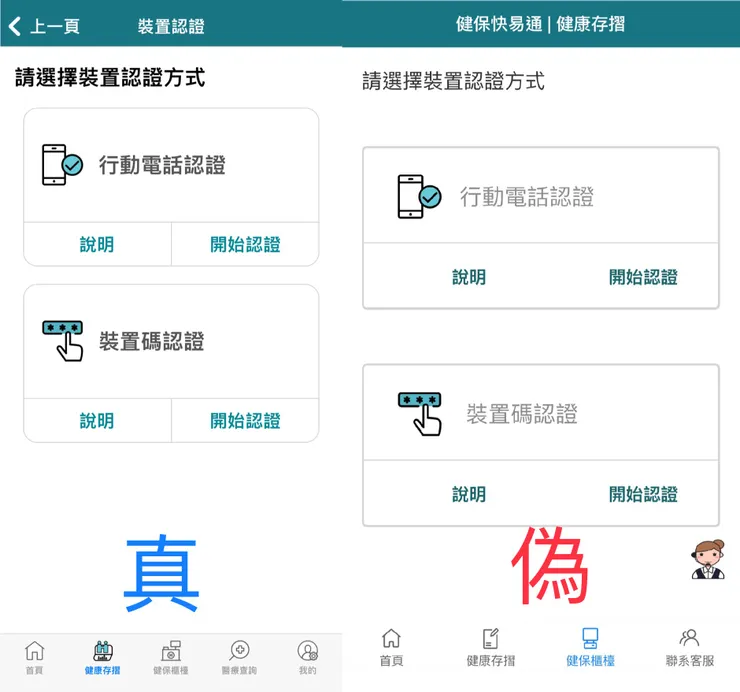Open 聯系客服 tab in right screen
The height and width of the screenshot is (692, 740).
pos(690,647)
